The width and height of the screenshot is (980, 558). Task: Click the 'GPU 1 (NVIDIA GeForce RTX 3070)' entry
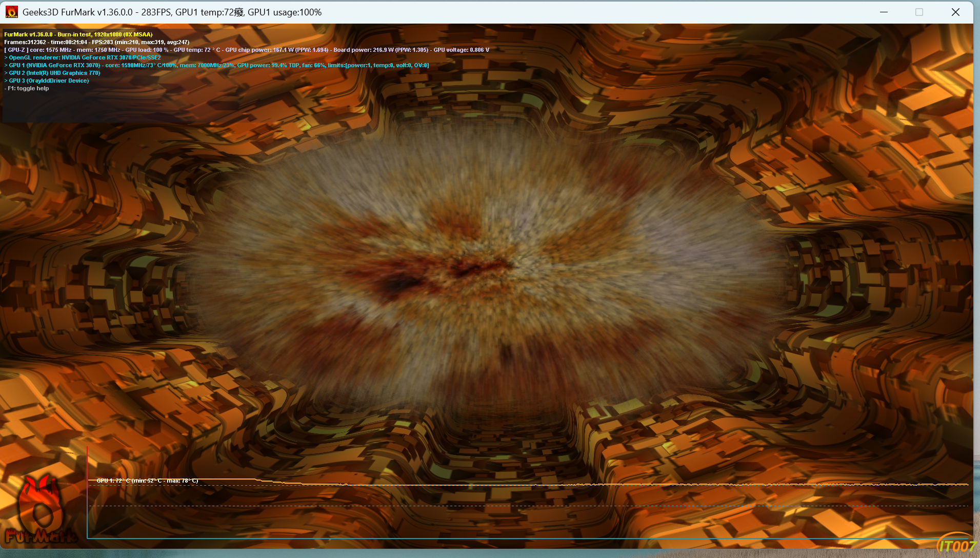(52, 65)
